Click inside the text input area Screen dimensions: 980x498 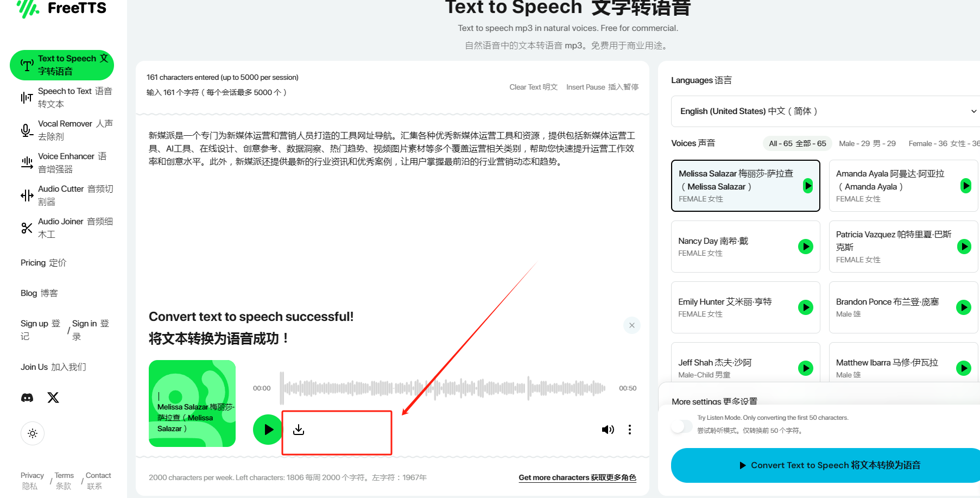click(x=392, y=212)
